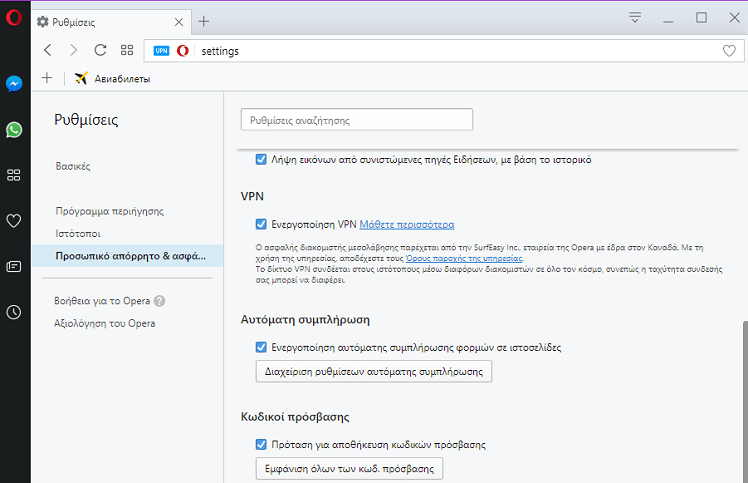The width and height of the screenshot is (748, 483).
Task: Reload the current page
Action: coord(100,50)
